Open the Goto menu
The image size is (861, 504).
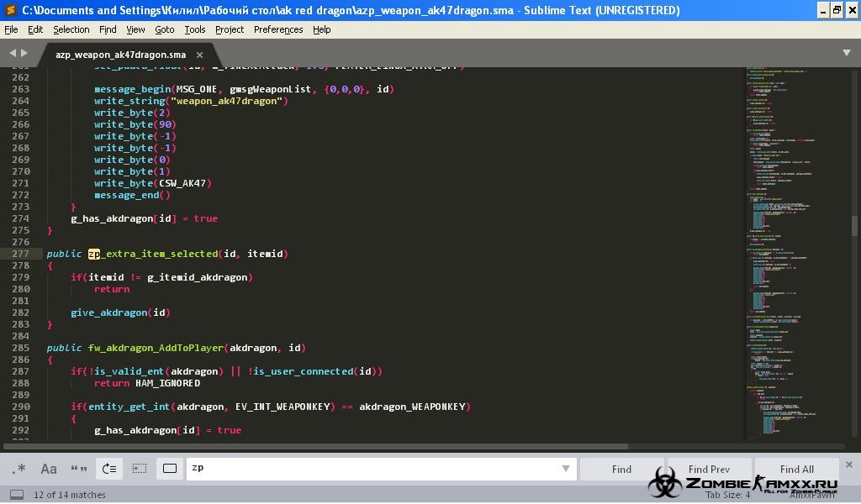[x=165, y=29]
